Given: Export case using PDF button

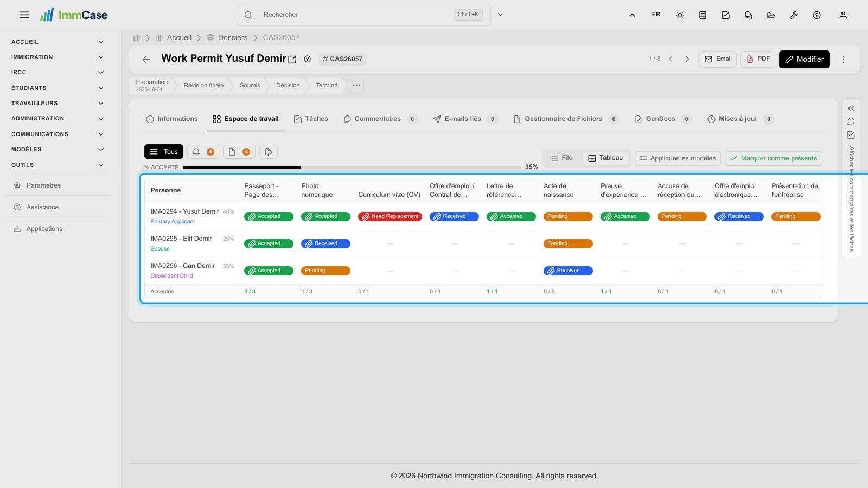Looking at the screenshot, I should [x=758, y=59].
